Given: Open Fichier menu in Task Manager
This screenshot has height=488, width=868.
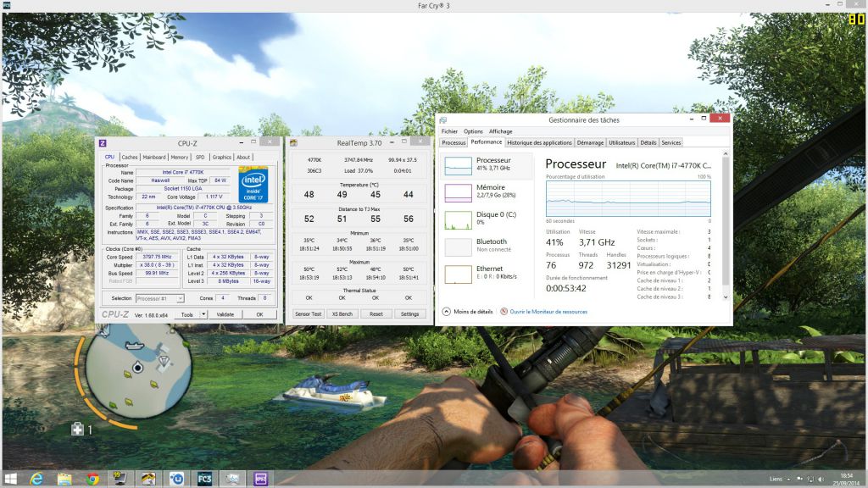Looking at the screenshot, I should [x=449, y=131].
